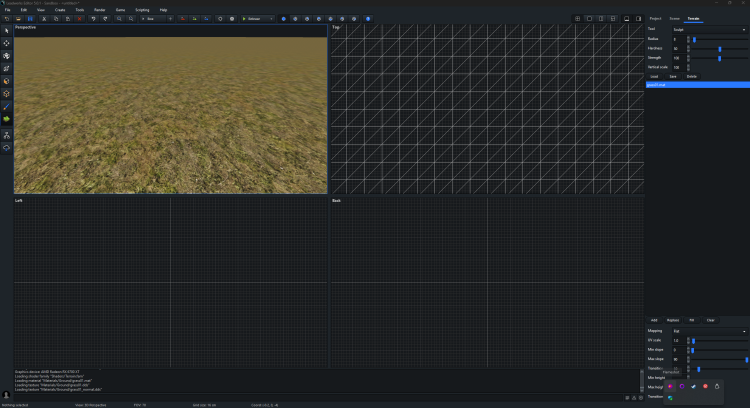750x408 pixels.
Task: Open the terrain Tool dropdown showing Sculpt
Action: [708, 29]
